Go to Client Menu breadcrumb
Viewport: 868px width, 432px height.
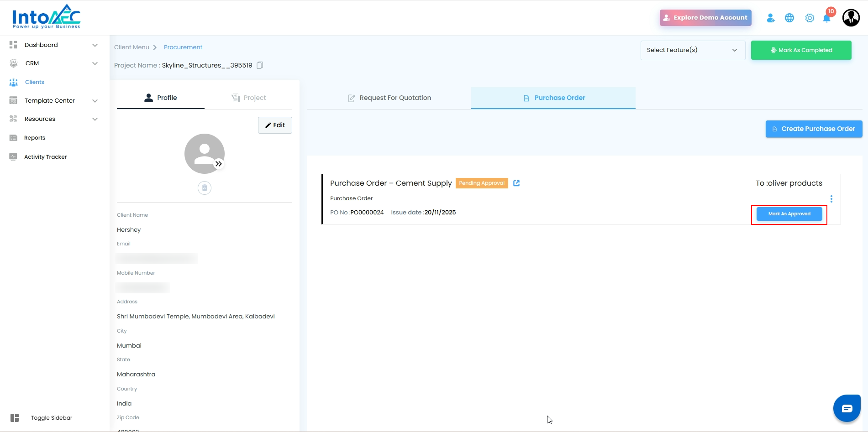click(132, 47)
